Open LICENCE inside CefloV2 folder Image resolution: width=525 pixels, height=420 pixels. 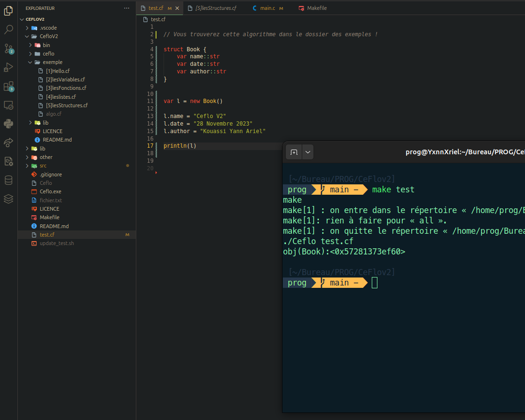click(53, 131)
